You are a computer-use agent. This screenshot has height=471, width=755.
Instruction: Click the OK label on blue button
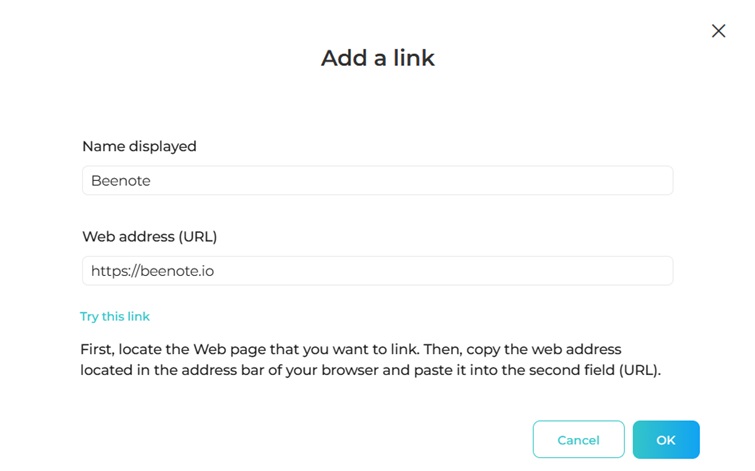pyautogui.click(x=666, y=440)
